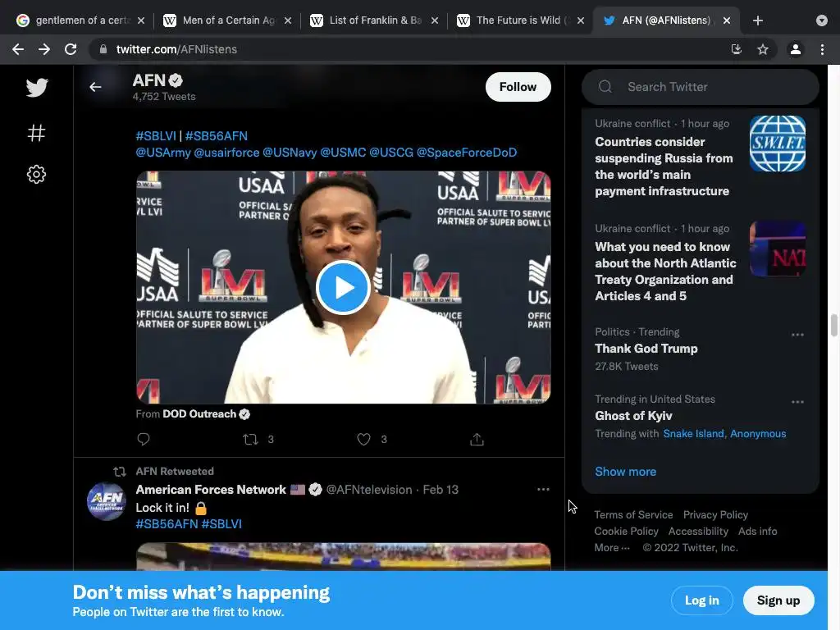Click the search magnifier icon
The height and width of the screenshot is (630, 840).
605,87
